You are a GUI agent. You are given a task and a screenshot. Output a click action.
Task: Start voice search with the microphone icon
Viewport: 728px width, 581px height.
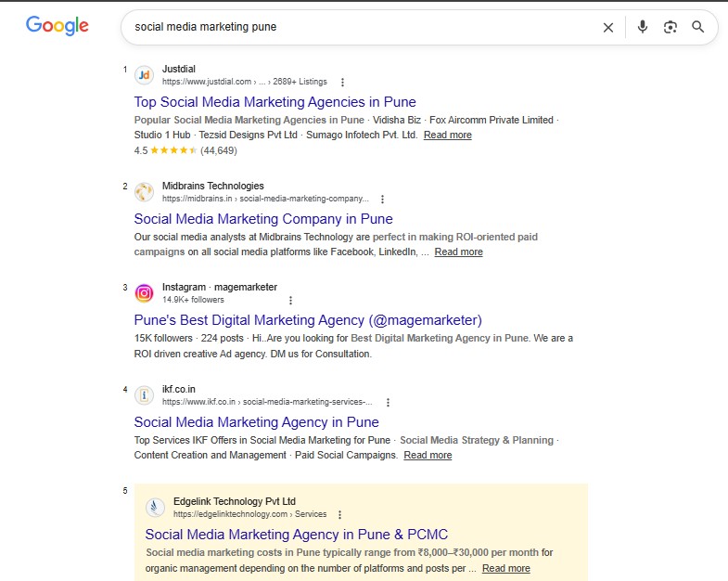point(643,27)
